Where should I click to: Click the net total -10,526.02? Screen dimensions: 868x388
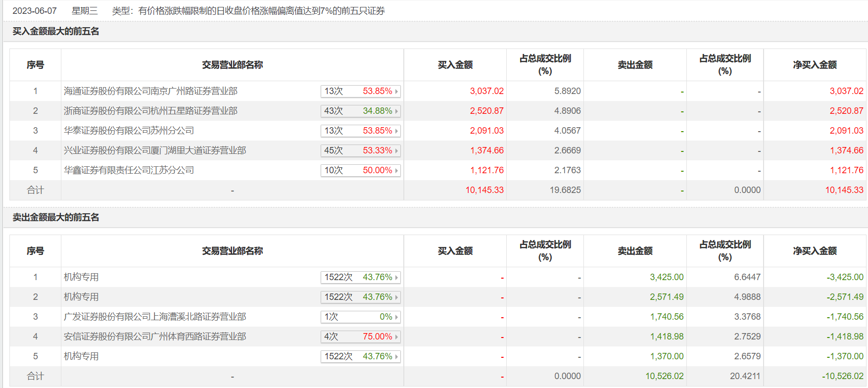(x=843, y=376)
